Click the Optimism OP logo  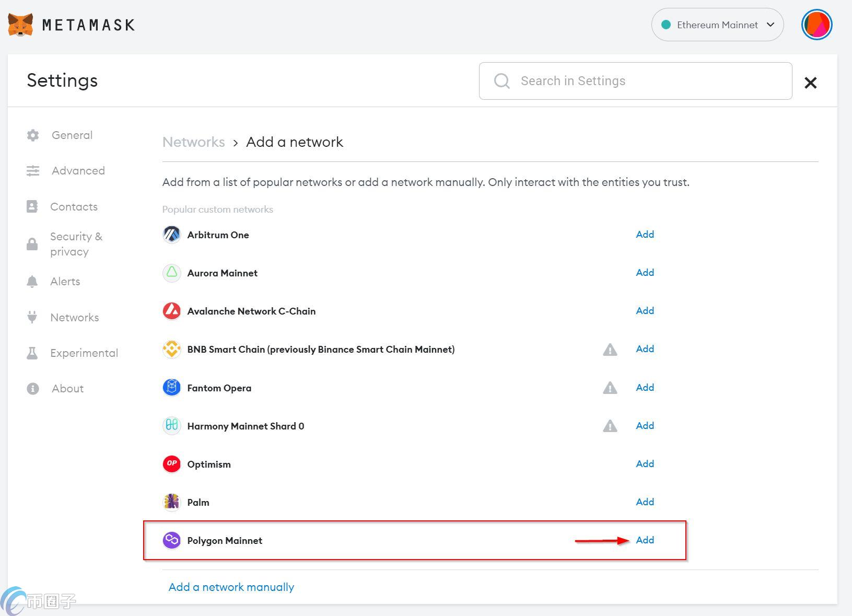coord(171,464)
